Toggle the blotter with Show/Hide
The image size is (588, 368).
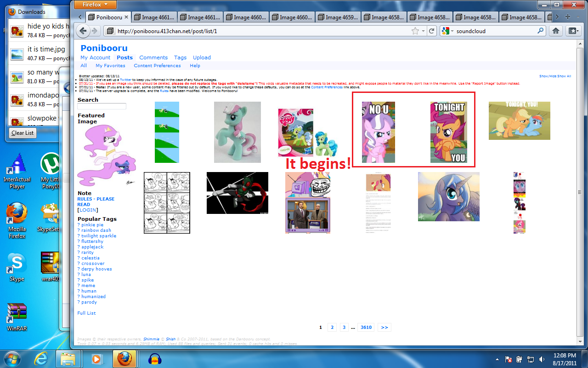coord(548,76)
